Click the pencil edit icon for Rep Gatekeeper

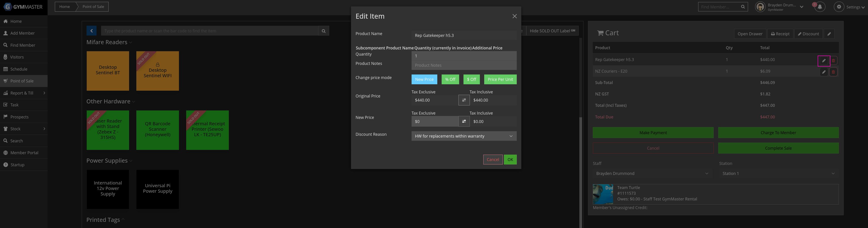tap(824, 61)
